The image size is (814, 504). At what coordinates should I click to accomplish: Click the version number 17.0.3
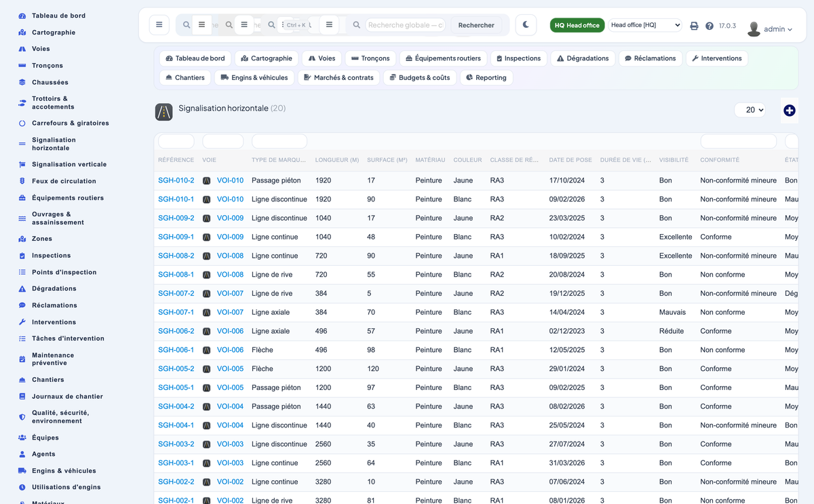[727, 26]
